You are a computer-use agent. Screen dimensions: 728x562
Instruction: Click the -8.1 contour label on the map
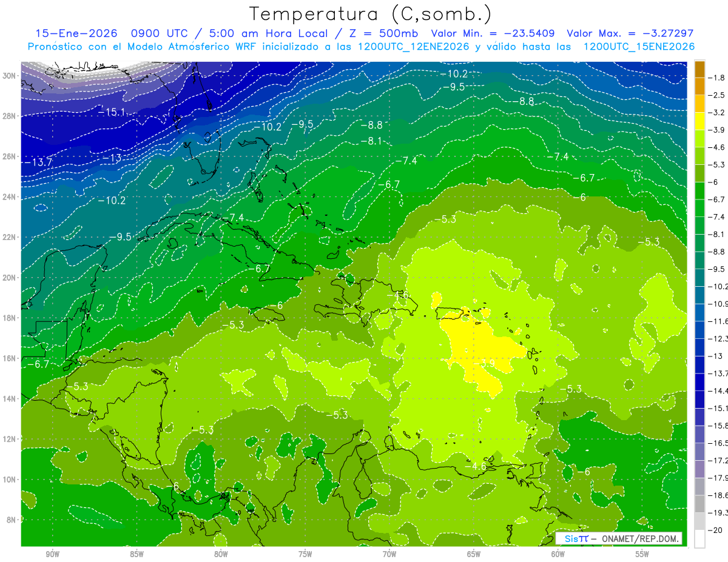pyautogui.click(x=371, y=141)
